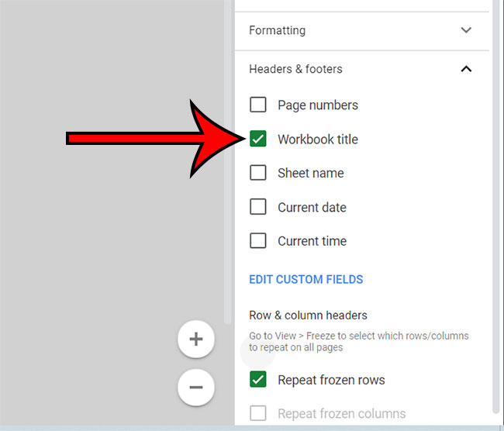Enable the Current date checkbox
The height and width of the screenshot is (431, 504).
pyautogui.click(x=257, y=207)
